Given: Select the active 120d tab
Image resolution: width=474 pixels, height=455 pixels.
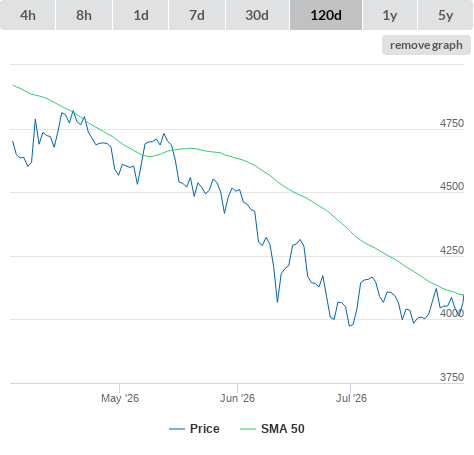Looking at the screenshot, I should coord(326,15).
